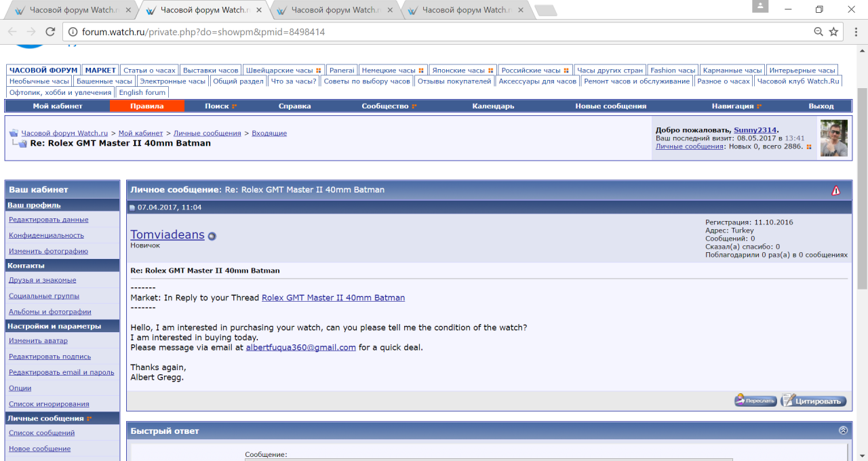Click the Переслать forward button
Image resolution: width=868 pixels, height=461 pixels.
tap(755, 401)
